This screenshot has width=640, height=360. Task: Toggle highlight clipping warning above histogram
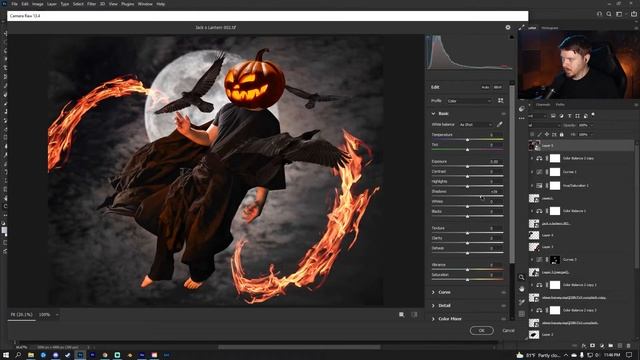(511, 37)
